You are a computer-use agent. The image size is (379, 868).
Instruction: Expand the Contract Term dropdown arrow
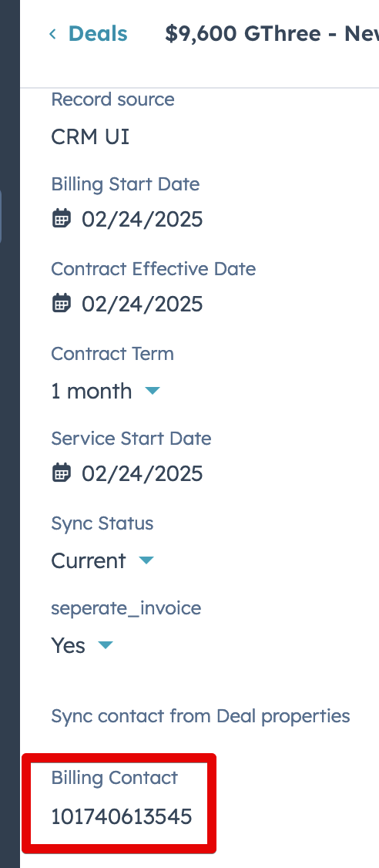click(153, 391)
